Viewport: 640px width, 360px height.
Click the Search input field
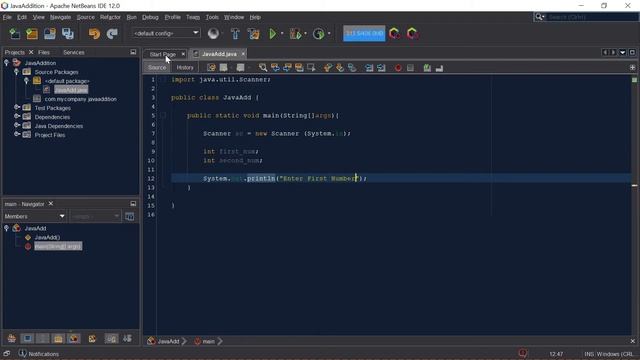pos(592,17)
